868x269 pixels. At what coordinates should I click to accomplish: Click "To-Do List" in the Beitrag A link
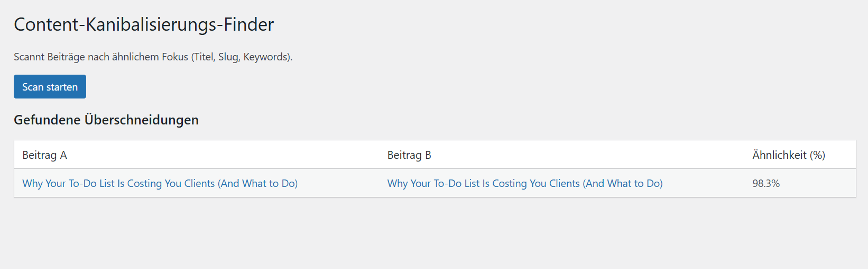click(91, 183)
